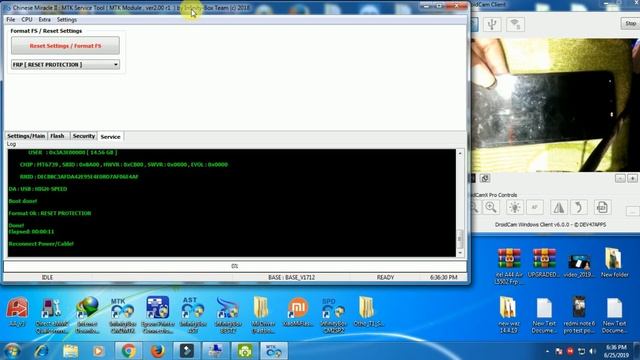
Task: Show hidden system tray icons arrow
Action: point(547,351)
